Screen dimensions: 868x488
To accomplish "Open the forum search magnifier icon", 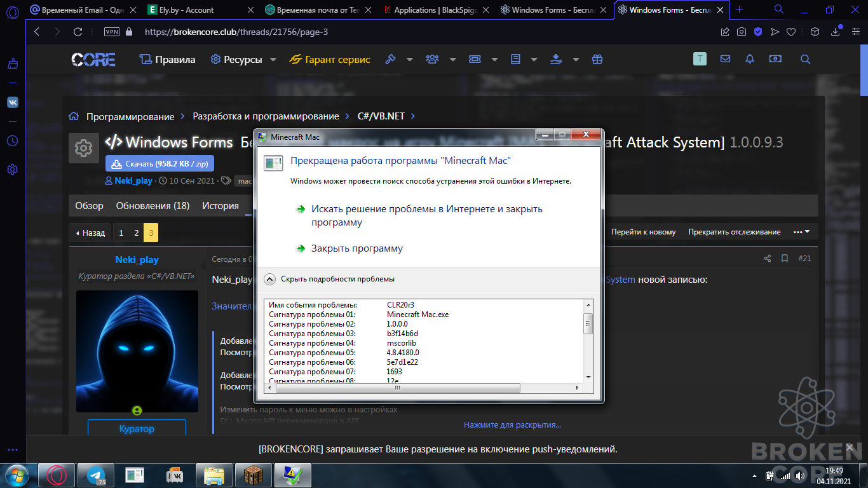I will (805, 59).
